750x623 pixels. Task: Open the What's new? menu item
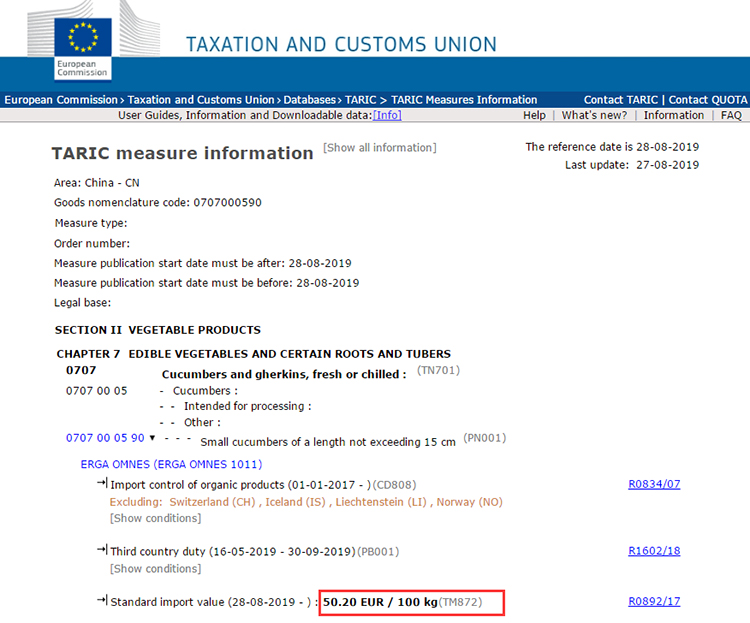594,115
